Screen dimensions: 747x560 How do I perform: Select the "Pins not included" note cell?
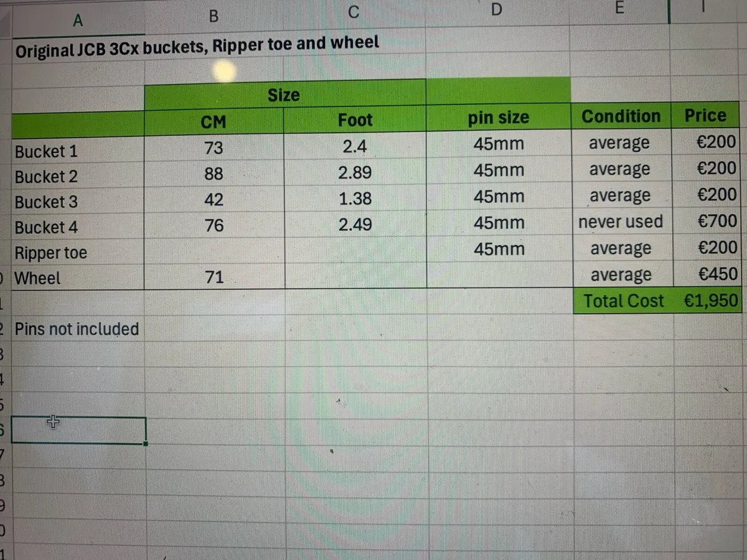tap(77, 329)
